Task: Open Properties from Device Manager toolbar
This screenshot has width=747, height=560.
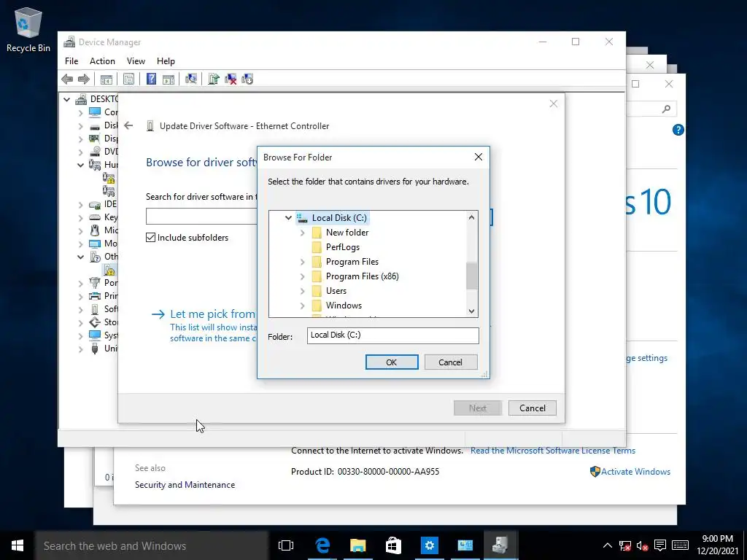Action: (x=128, y=79)
